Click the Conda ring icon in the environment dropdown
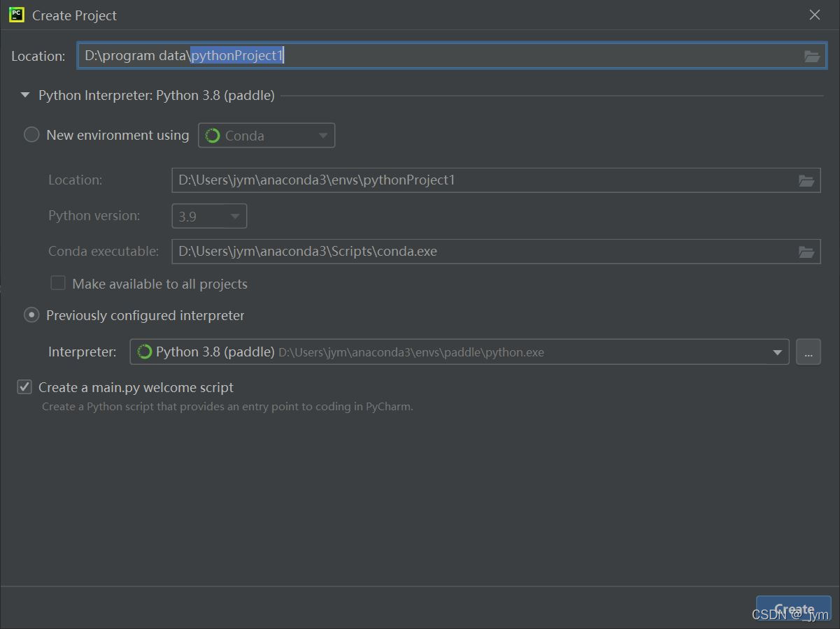Viewport: 840px width, 629px height. pos(213,136)
